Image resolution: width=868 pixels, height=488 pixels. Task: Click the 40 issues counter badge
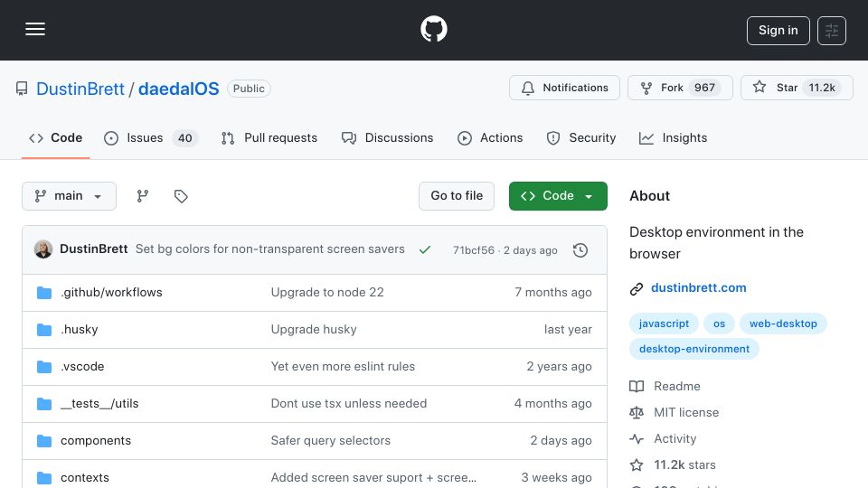(184, 137)
